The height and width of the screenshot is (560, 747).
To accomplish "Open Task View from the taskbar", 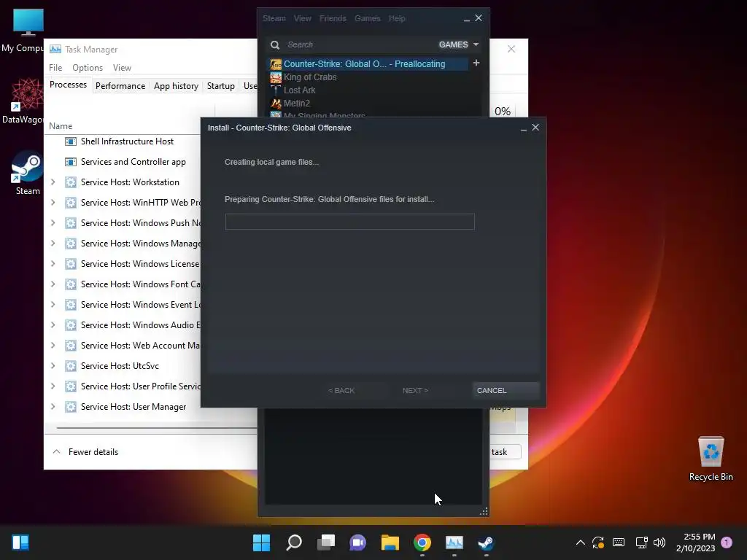I will (326, 542).
